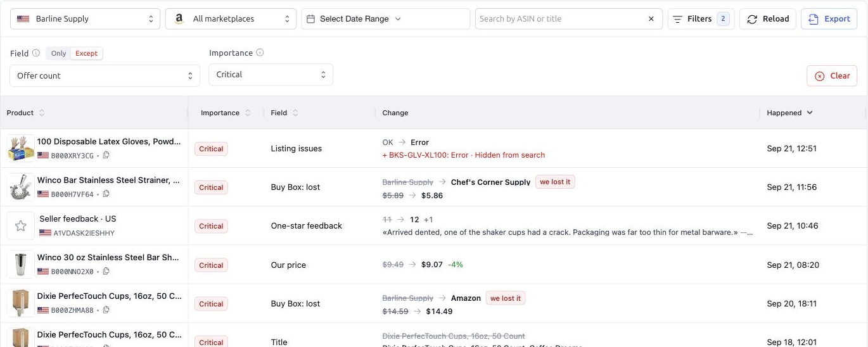This screenshot has height=347, width=868.
Task: Click the Hidden from search error message
Action: [464, 155]
